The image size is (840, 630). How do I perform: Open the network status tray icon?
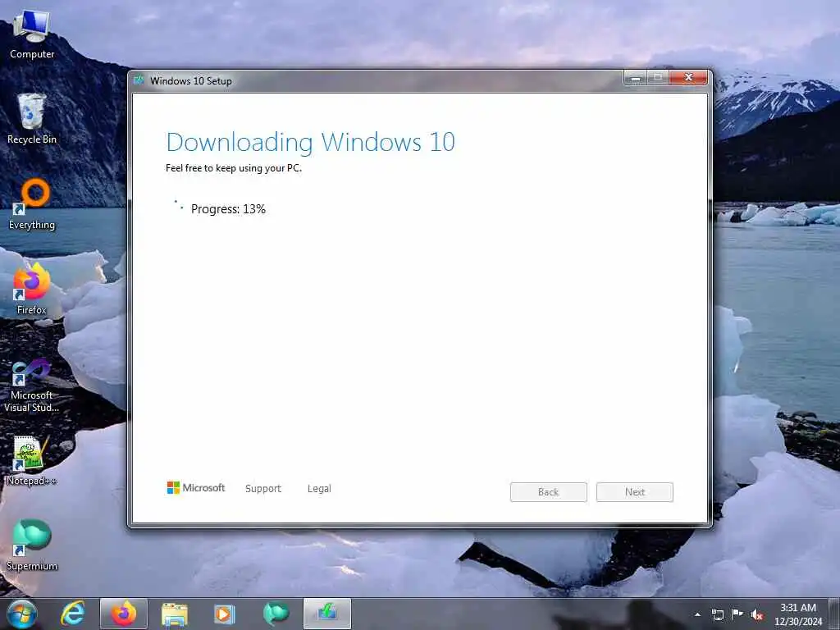click(717, 614)
